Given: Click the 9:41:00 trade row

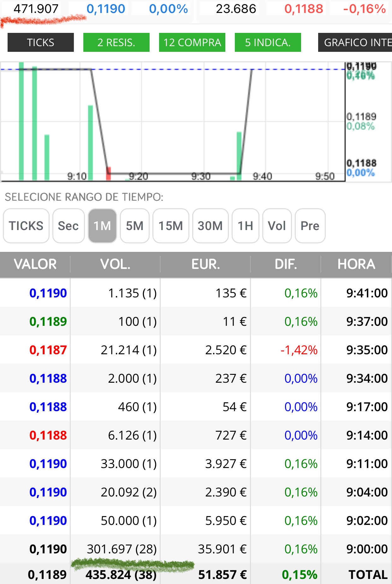Looking at the screenshot, I should point(196,293).
